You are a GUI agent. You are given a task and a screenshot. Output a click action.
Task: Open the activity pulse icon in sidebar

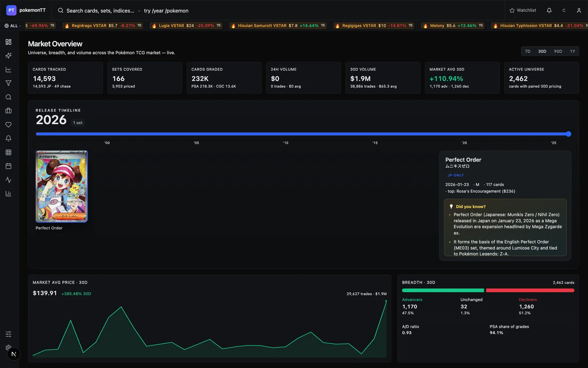coord(8,180)
